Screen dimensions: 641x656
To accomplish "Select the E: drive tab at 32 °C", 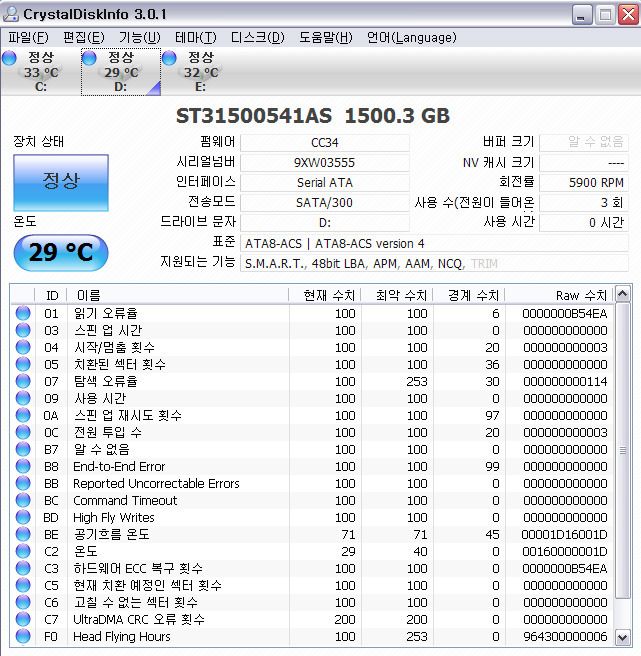I will tap(200, 72).
